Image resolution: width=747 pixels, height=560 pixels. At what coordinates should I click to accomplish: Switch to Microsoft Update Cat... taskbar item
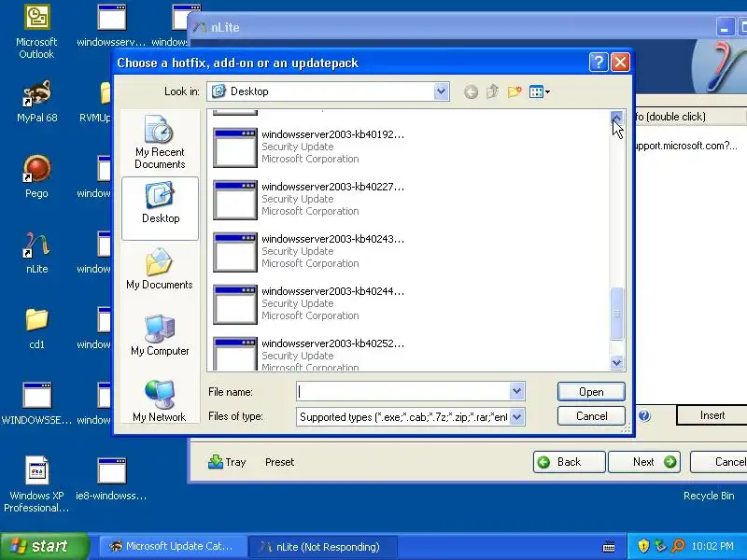173,546
